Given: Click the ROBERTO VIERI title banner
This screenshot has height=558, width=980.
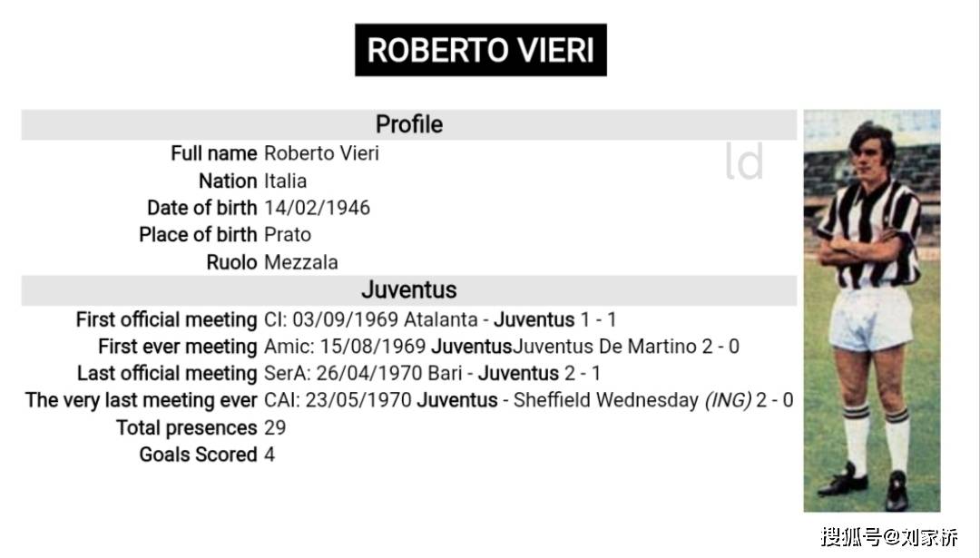Looking at the screenshot, I should [x=480, y=50].
